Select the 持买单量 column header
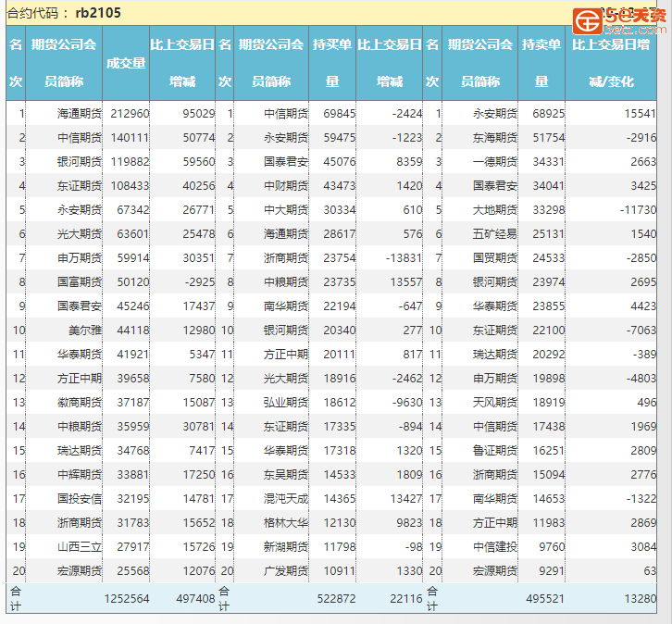This screenshot has height=624, width=672. [331, 63]
